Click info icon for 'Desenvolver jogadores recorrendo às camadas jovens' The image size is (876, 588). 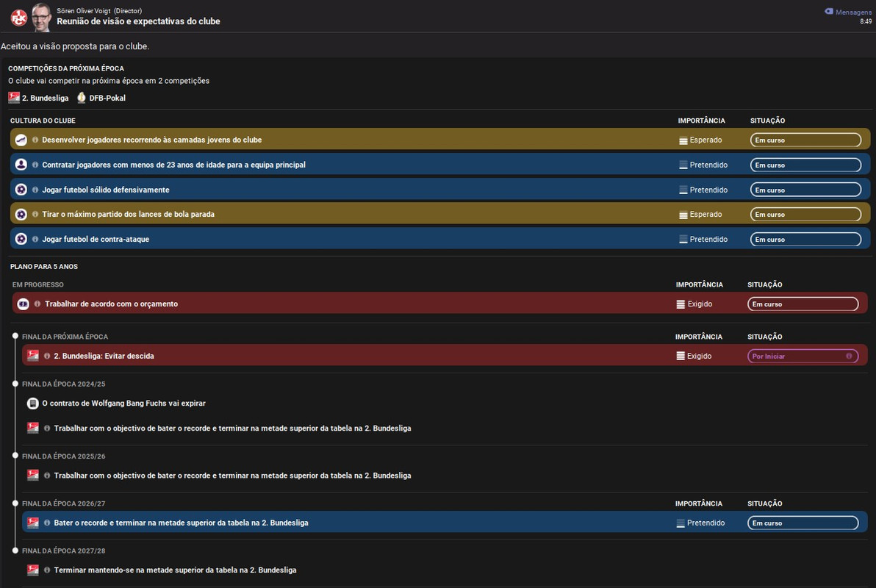[x=35, y=140]
